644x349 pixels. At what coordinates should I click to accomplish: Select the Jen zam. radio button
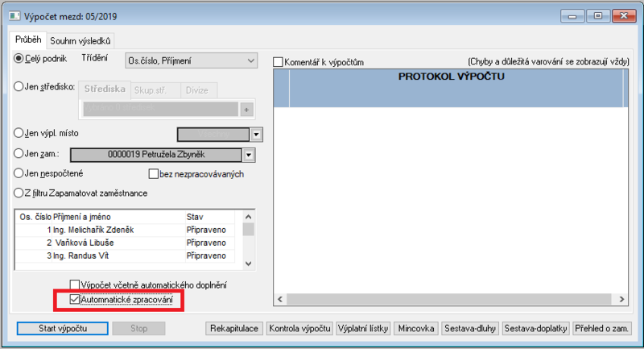click(x=19, y=154)
